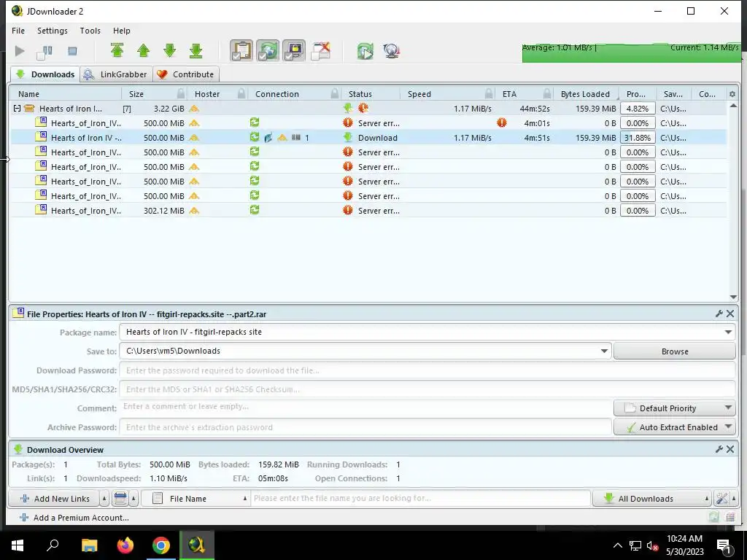Click the lock icon in Speed column header
This screenshot has width=747, height=560.
[x=489, y=94]
